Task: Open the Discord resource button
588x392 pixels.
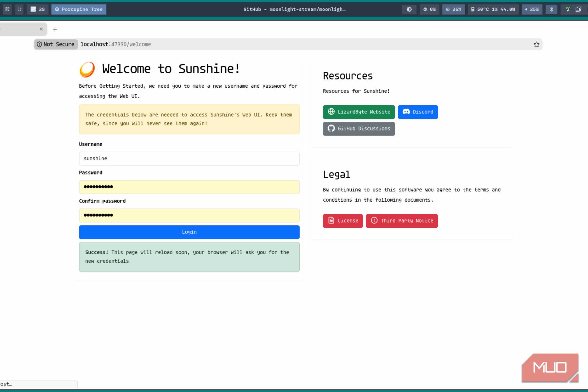Action: [418, 112]
